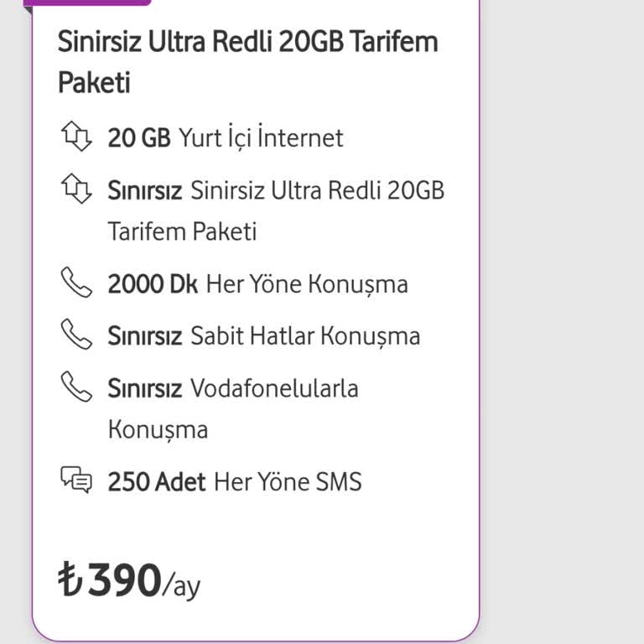
Task: Click the 390 price figure
Action: [x=124, y=579]
